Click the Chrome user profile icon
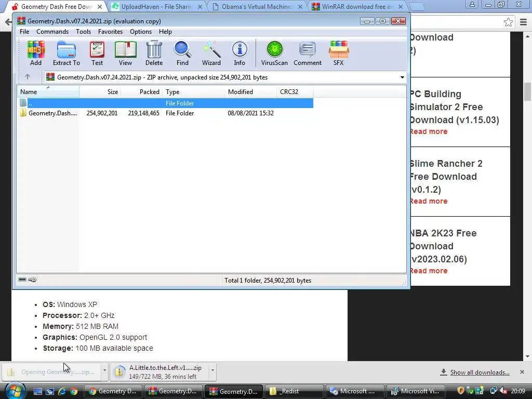 tap(472, 5)
